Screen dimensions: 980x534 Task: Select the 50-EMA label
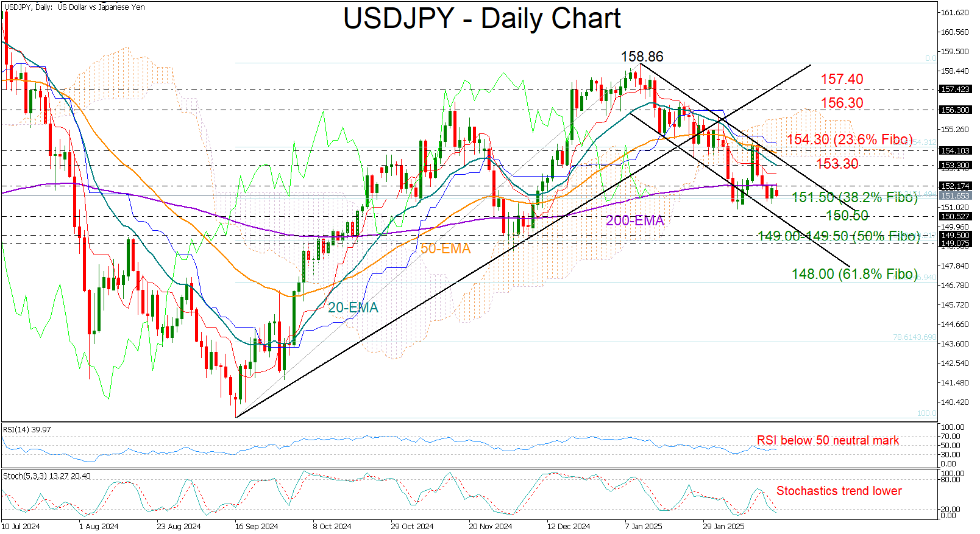(446, 248)
